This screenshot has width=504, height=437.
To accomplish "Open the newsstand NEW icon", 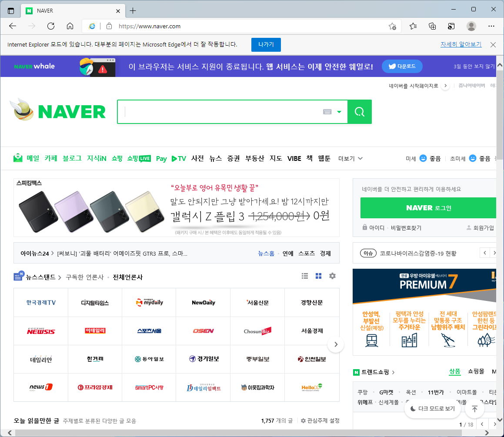I will [x=19, y=276].
